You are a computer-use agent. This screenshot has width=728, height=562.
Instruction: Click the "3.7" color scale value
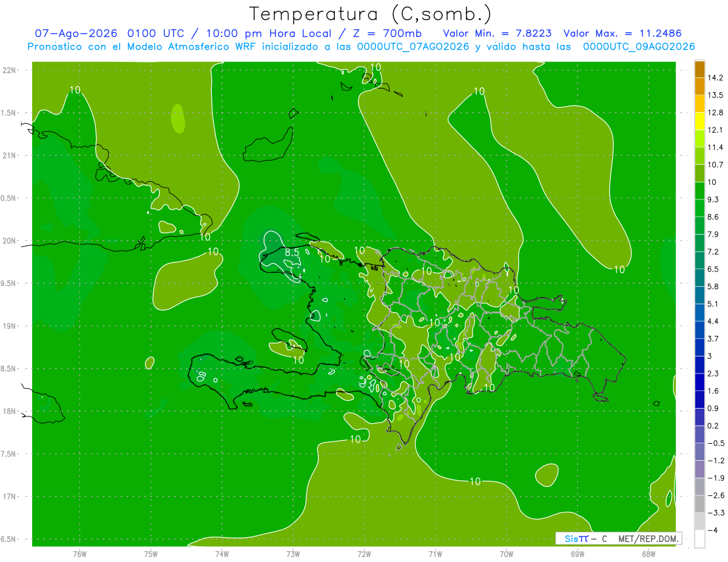[713, 339]
